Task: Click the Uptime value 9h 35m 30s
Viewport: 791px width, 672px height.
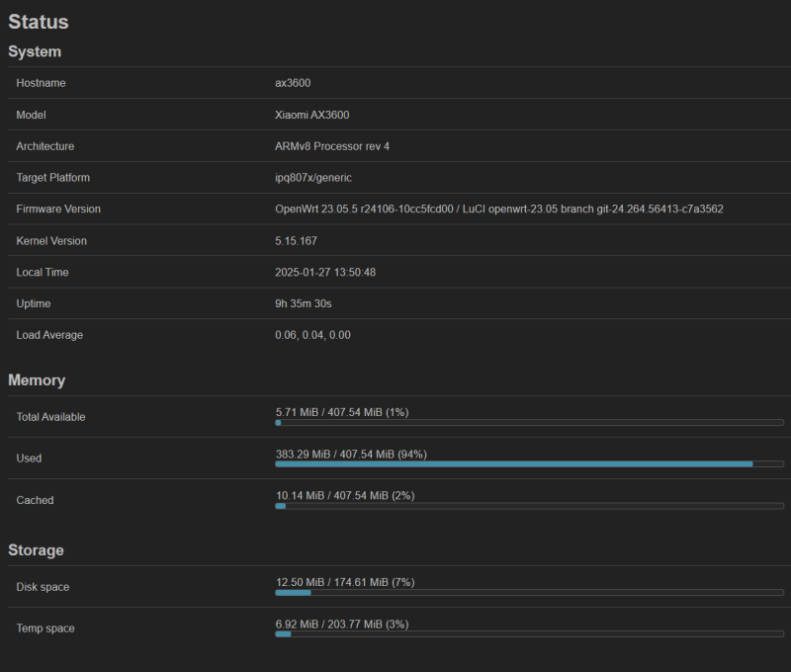Action: (304, 303)
